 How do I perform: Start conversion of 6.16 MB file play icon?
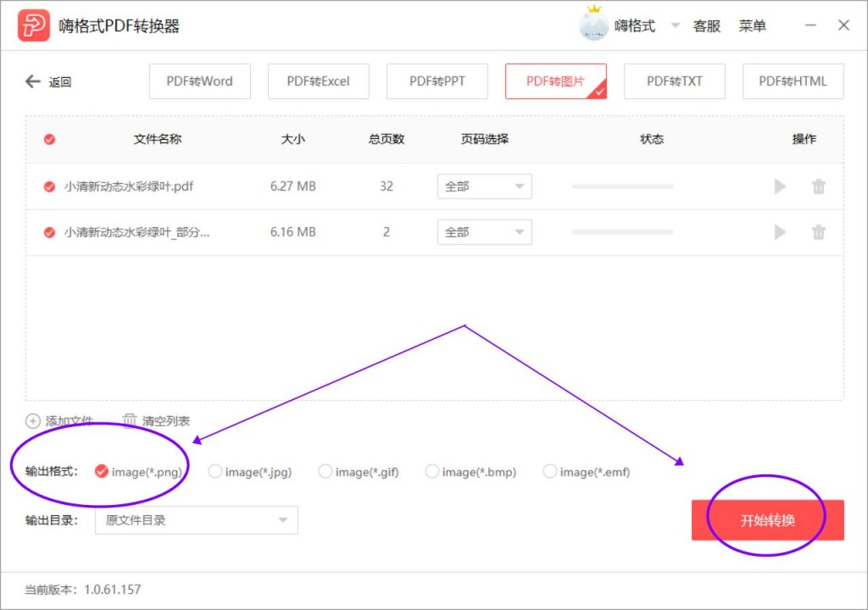780,232
